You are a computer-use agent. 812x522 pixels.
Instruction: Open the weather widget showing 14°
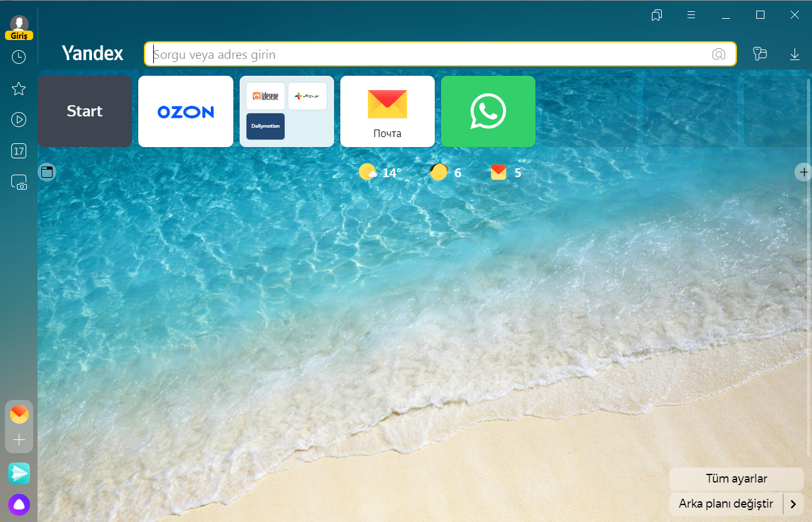[380, 172]
